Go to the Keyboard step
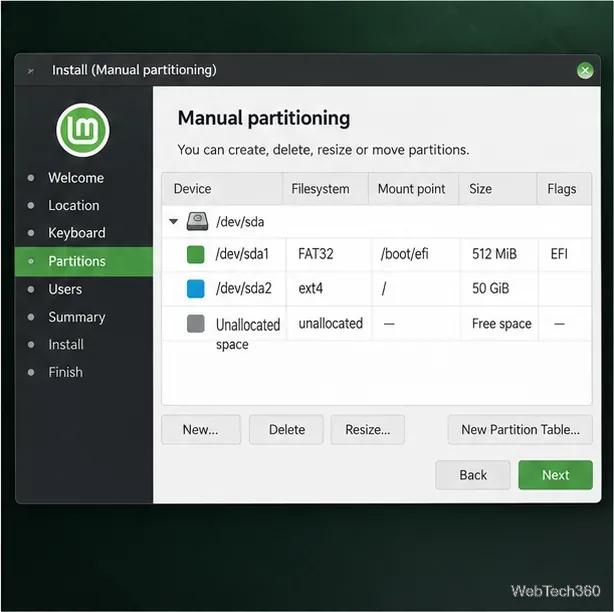The image size is (614, 612). [77, 233]
